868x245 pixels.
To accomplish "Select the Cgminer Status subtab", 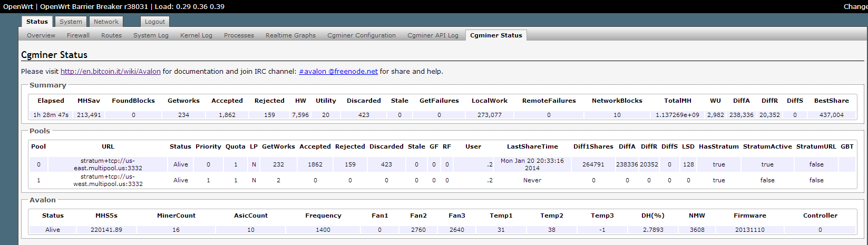I will pyautogui.click(x=496, y=35).
